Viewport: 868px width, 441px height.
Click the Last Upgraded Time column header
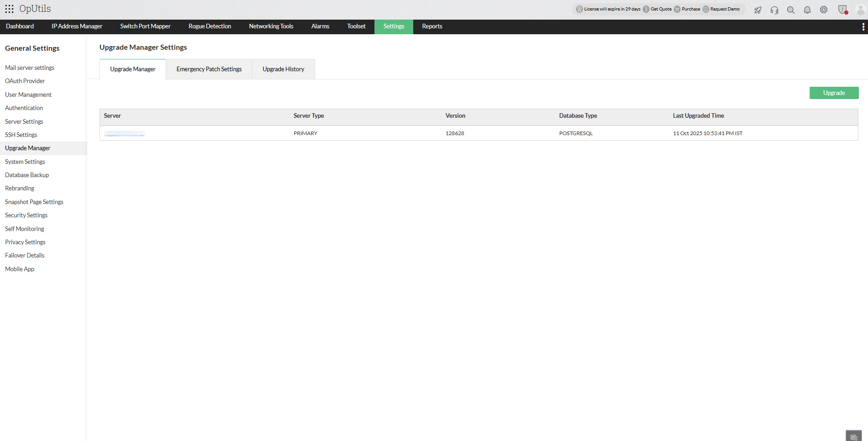point(699,116)
